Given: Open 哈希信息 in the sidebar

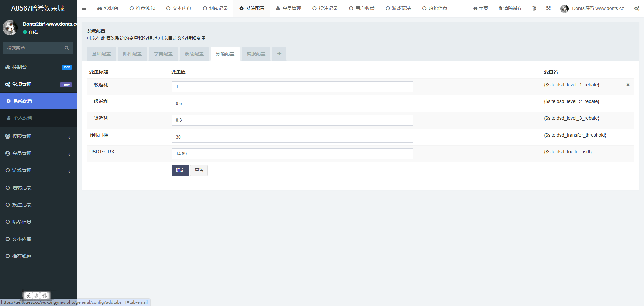Looking at the screenshot, I should point(38,222).
